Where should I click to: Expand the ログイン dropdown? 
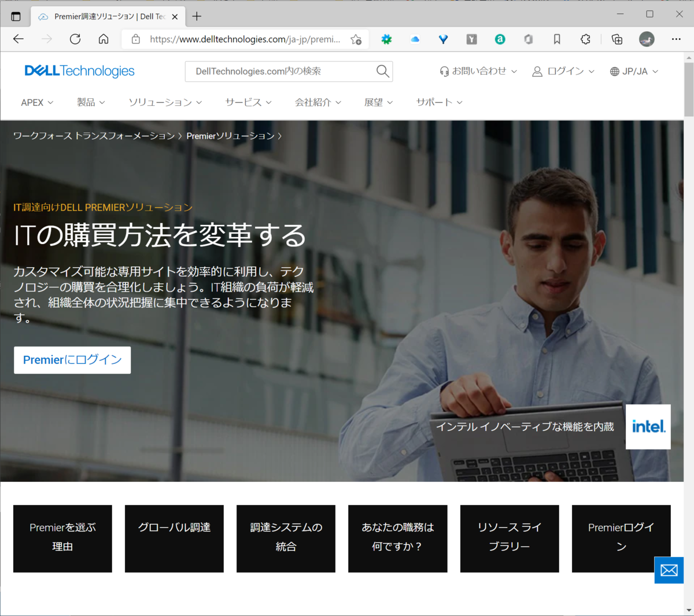563,71
